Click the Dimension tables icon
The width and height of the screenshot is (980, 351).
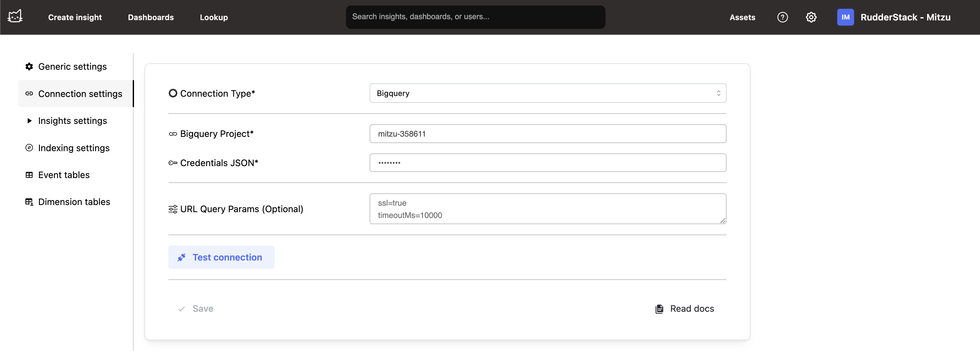pos(29,202)
